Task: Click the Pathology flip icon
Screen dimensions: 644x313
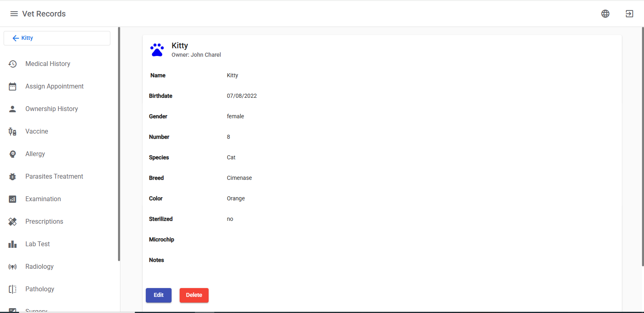Action: (12, 289)
